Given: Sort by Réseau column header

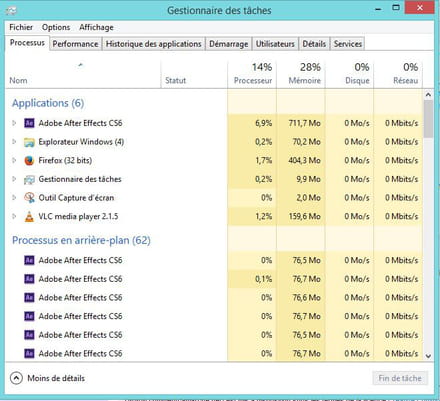Looking at the screenshot, I should click(x=398, y=74).
